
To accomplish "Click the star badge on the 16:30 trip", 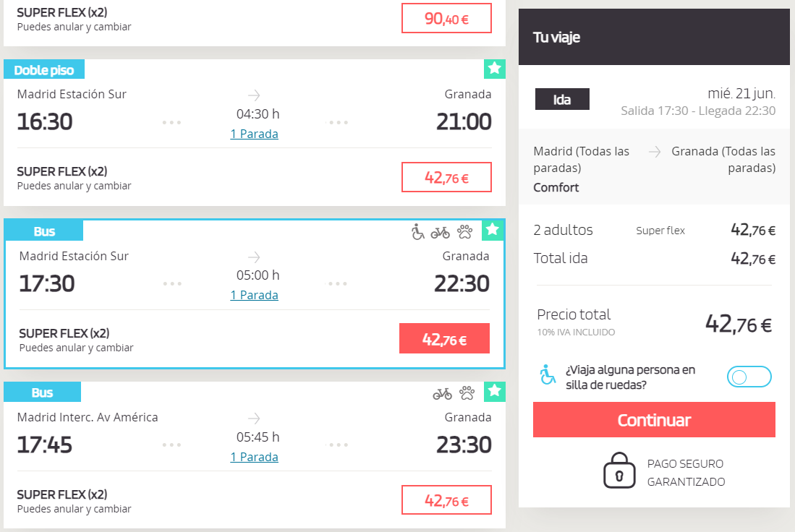I will coord(495,69).
